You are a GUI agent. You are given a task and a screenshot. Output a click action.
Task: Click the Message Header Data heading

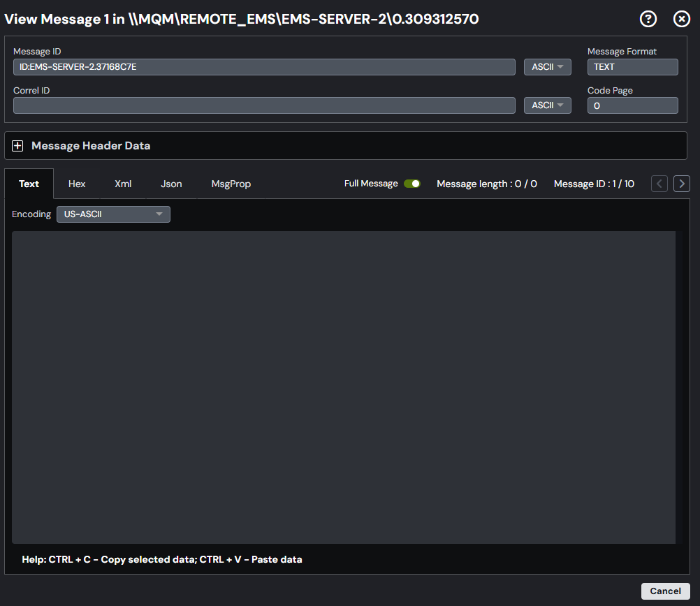[x=91, y=146]
